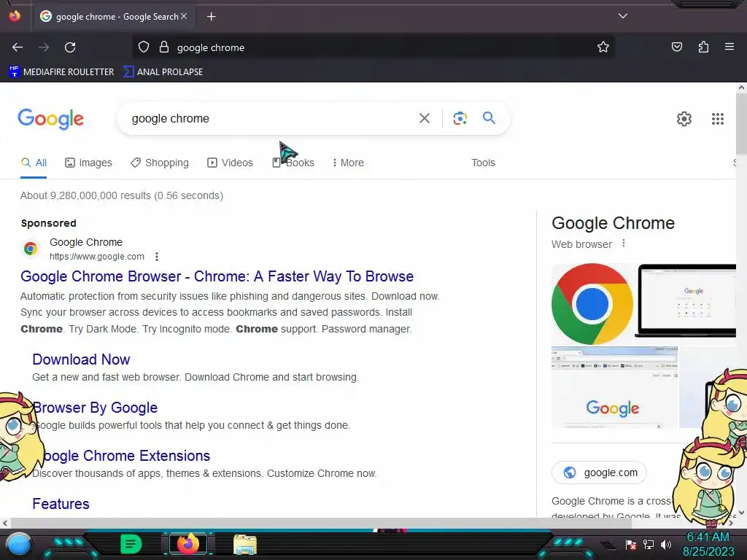This screenshot has width=747, height=560.
Task: Open the Google Chrome Extensions sitelink
Action: tap(121, 456)
